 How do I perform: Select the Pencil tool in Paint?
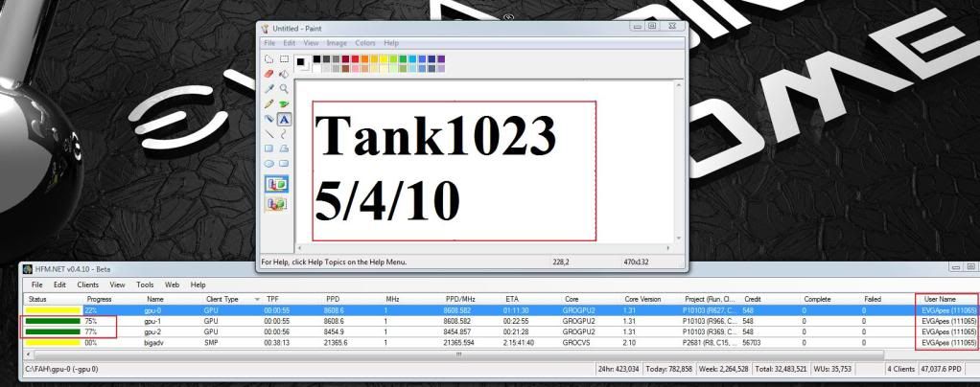269,103
